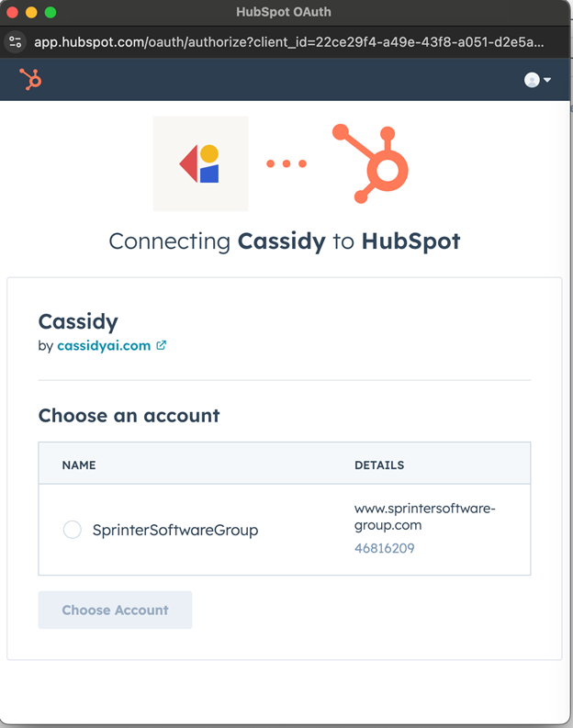Click the Cassidy app title heading
Image resolution: width=573 pixels, height=728 pixels.
pyautogui.click(x=78, y=321)
